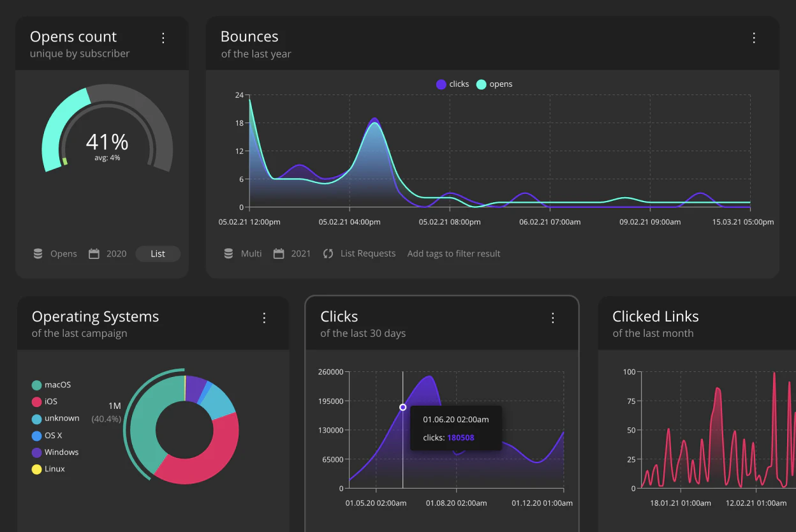Refresh List Requests using the reload icon

[x=328, y=253]
